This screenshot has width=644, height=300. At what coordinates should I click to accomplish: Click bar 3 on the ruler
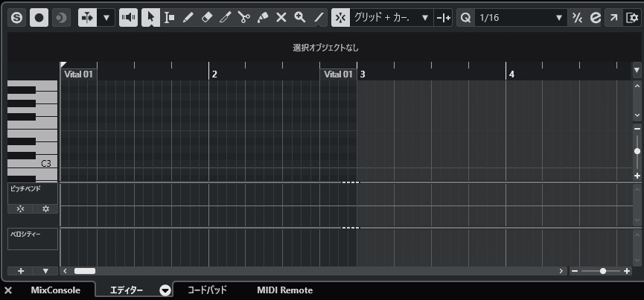coord(363,74)
